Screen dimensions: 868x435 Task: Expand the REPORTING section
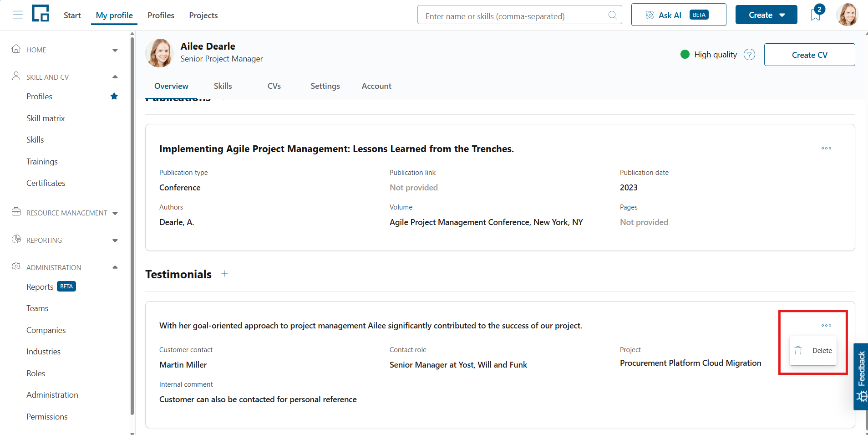tap(115, 241)
